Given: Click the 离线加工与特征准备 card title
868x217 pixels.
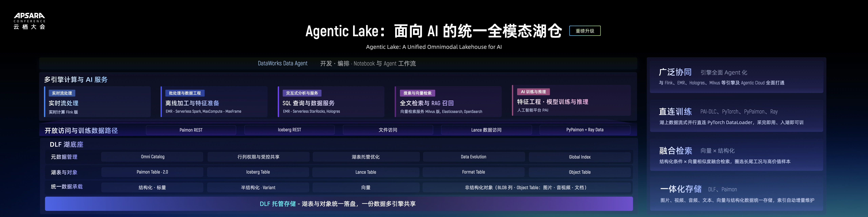Looking at the screenshot, I should (192, 103).
